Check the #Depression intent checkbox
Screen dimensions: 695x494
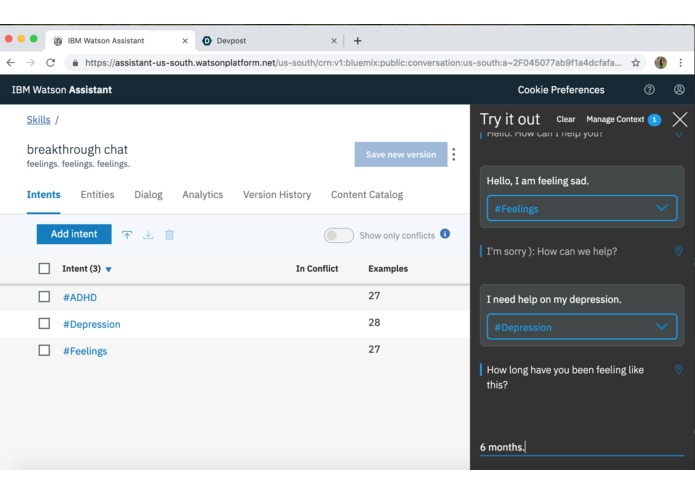(44, 323)
